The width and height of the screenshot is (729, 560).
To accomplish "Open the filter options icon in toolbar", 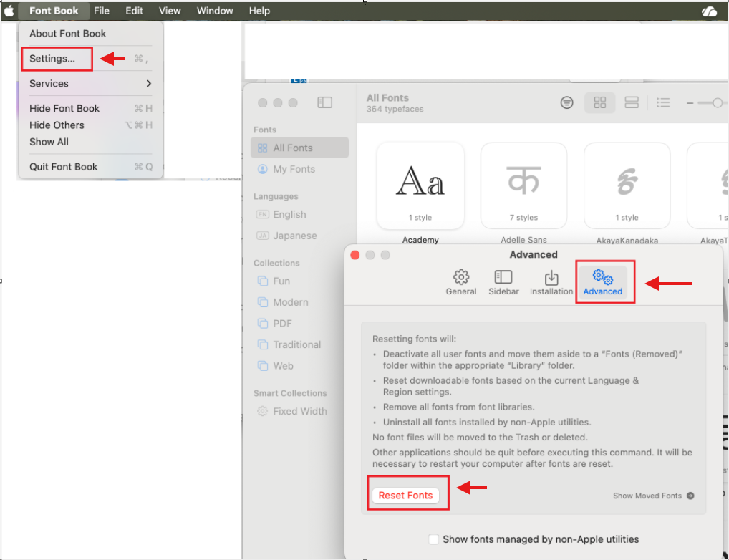I will (566, 102).
